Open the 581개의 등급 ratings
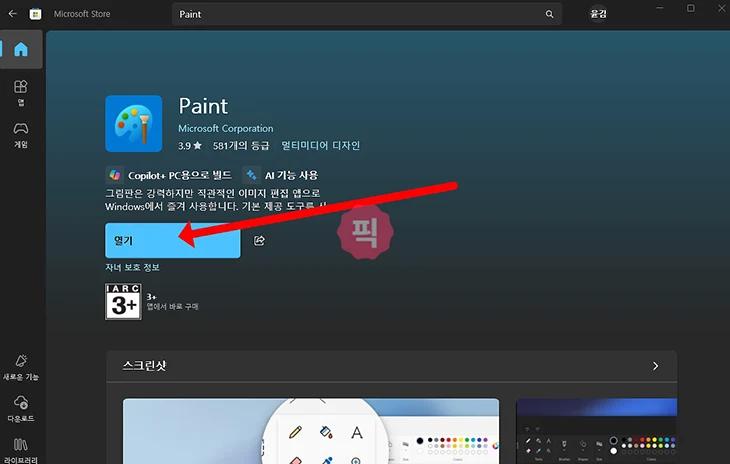The height and width of the screenshot is (464, 730). (241, 146)
